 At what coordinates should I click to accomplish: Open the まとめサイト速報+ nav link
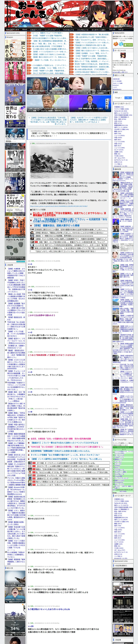pos(99,30)
